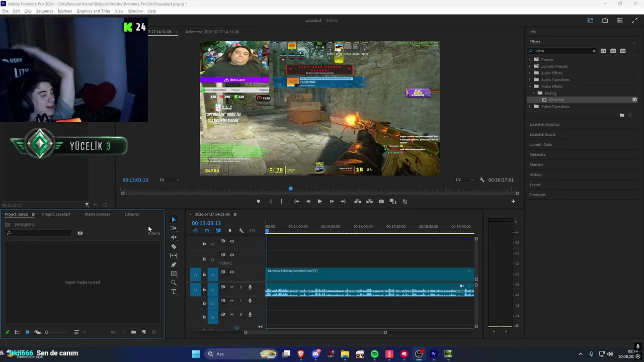Solo audio track A1
644x362 pixels.
240,287
